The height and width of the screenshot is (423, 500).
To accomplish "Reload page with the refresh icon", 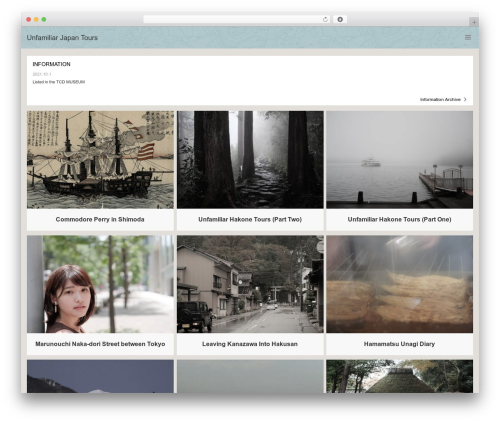I will point(325,19).
